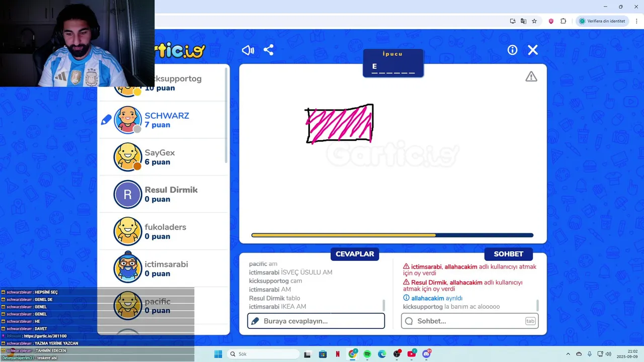Select the SOHBET tab

508,254
